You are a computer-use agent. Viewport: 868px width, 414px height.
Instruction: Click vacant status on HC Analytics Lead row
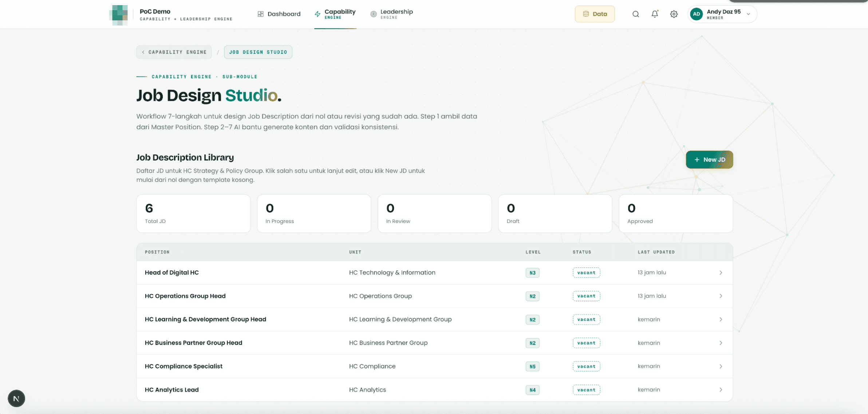[587, 390]
